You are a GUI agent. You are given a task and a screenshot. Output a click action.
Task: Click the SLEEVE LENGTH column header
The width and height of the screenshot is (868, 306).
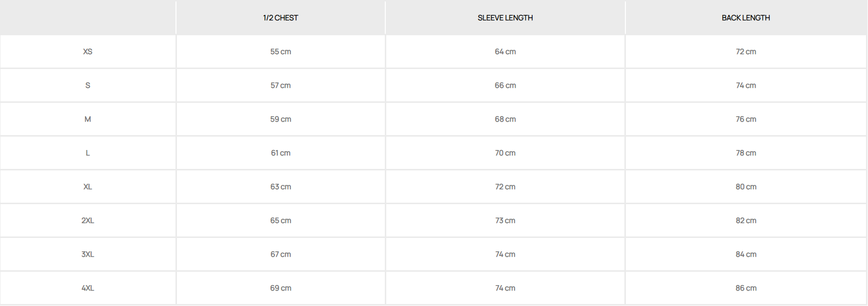click(x=505, y=18)
